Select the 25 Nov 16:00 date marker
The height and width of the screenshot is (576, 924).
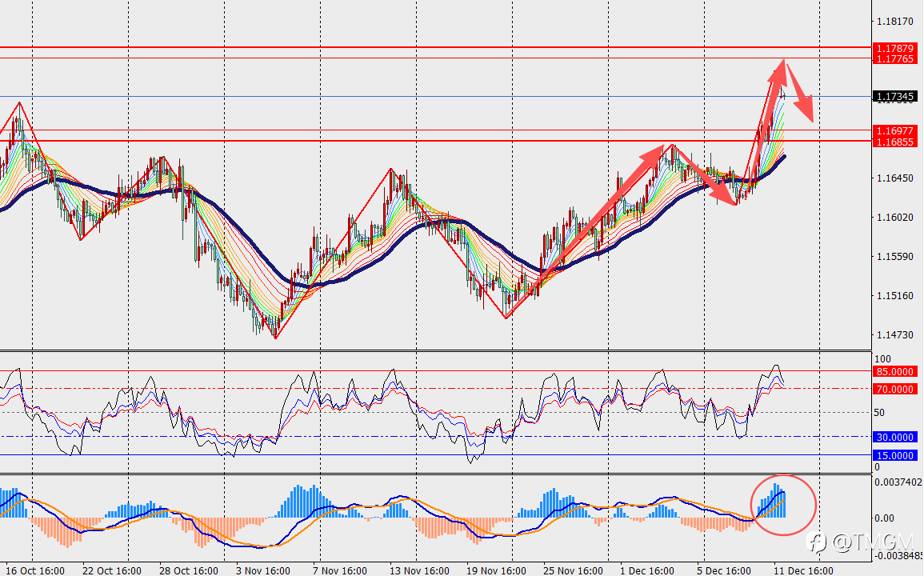(x=573, y=570)
